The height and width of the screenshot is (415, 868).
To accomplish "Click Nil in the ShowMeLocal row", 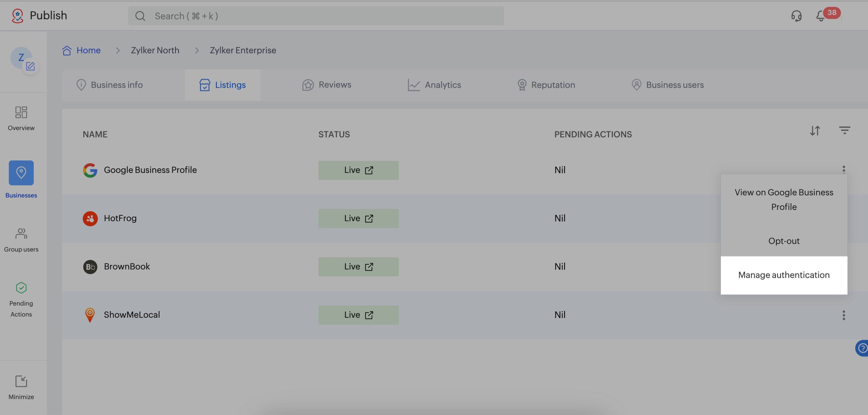I will [560, 315].
